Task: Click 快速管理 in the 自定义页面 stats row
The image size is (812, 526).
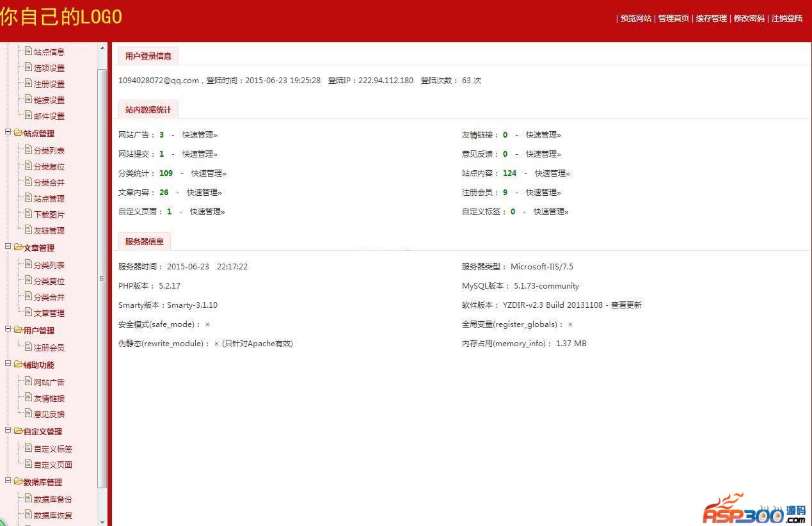Action: click(x=207, y=212)
